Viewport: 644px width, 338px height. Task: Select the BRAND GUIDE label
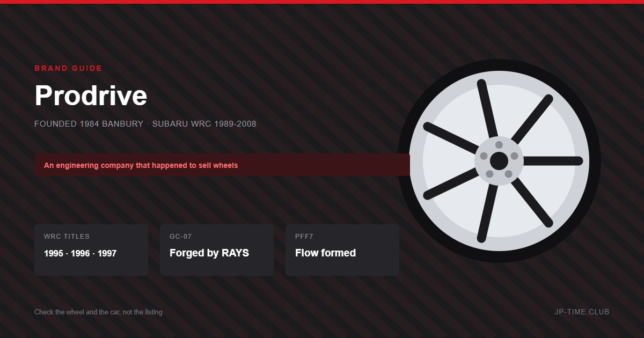point(68,68)
